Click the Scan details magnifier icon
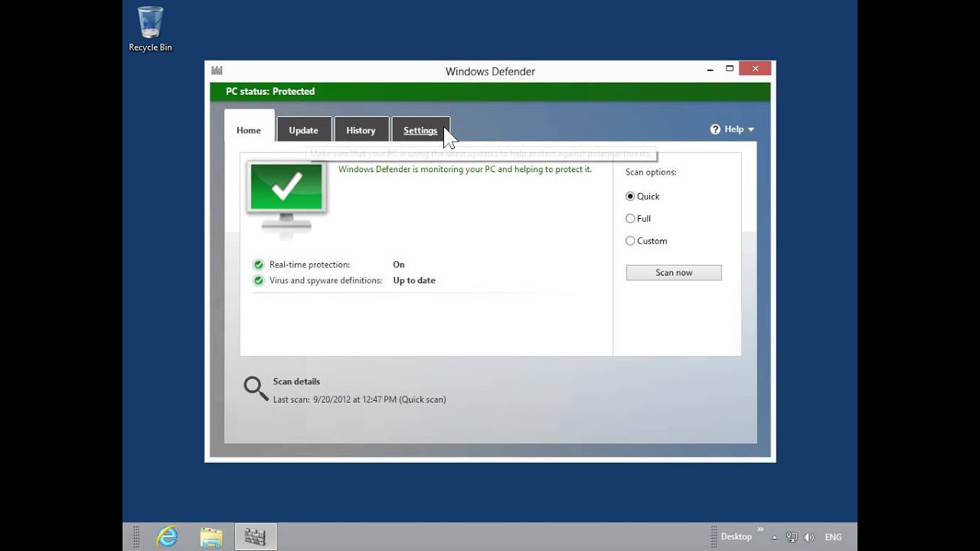 (256, 389)
